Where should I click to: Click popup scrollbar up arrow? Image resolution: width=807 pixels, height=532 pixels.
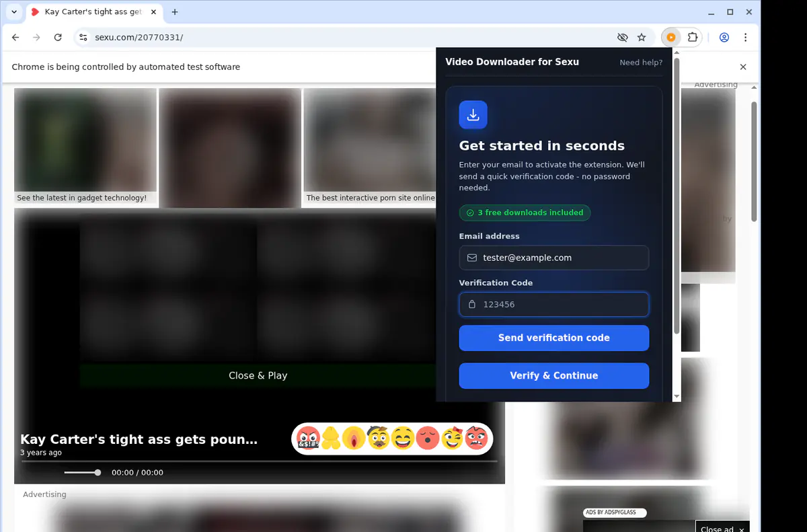pos(677,52)
